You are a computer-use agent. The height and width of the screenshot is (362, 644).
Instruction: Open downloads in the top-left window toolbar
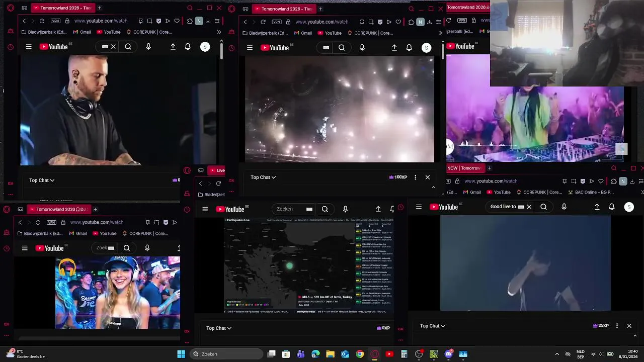(208, 21)
